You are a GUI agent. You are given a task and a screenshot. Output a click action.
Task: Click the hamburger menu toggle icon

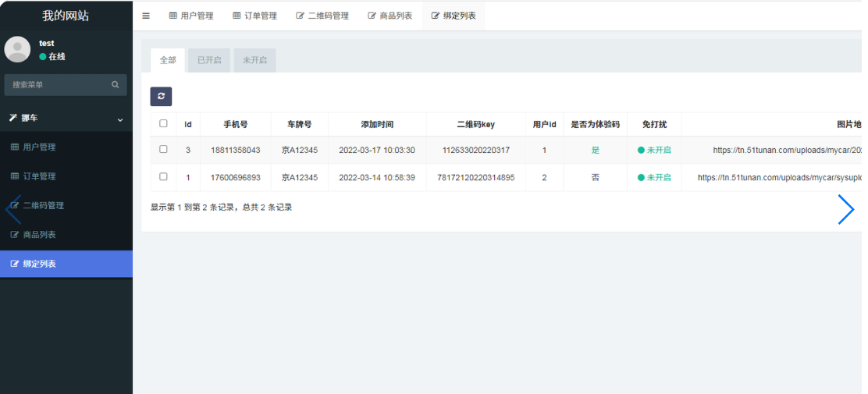pos(146,16)
